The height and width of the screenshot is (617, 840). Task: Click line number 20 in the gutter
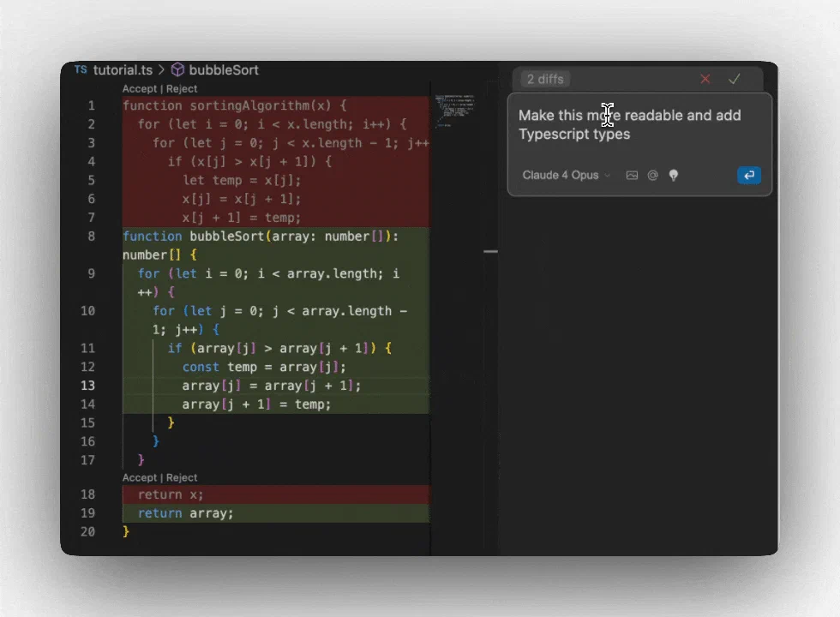[87, 532]
